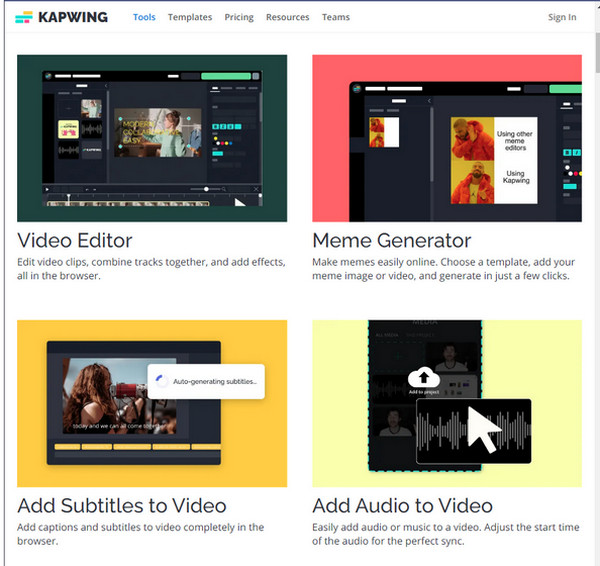Click the Kapwing logo icon

point(24,17)
